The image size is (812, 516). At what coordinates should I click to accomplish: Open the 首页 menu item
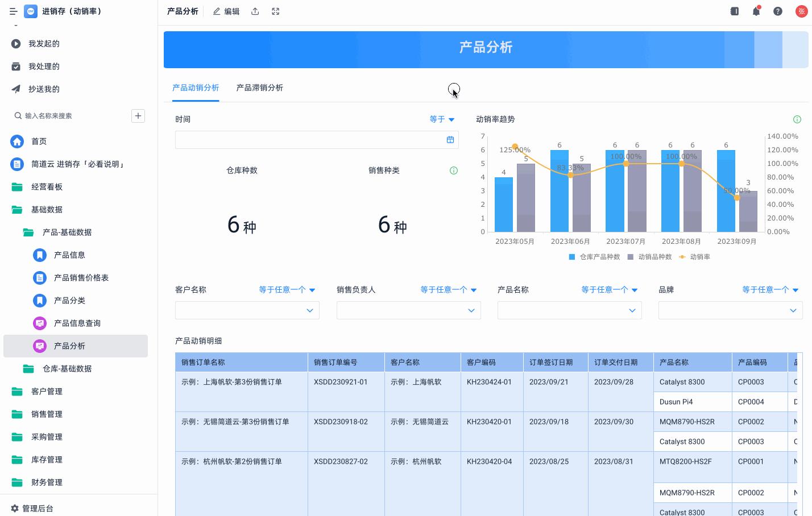(x=39, y=141)
